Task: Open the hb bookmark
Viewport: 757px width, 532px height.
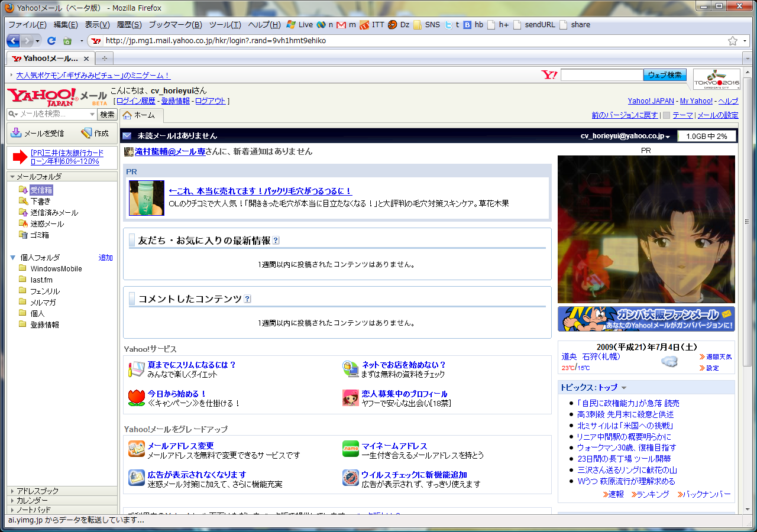Action: click(x=473, y=25)
